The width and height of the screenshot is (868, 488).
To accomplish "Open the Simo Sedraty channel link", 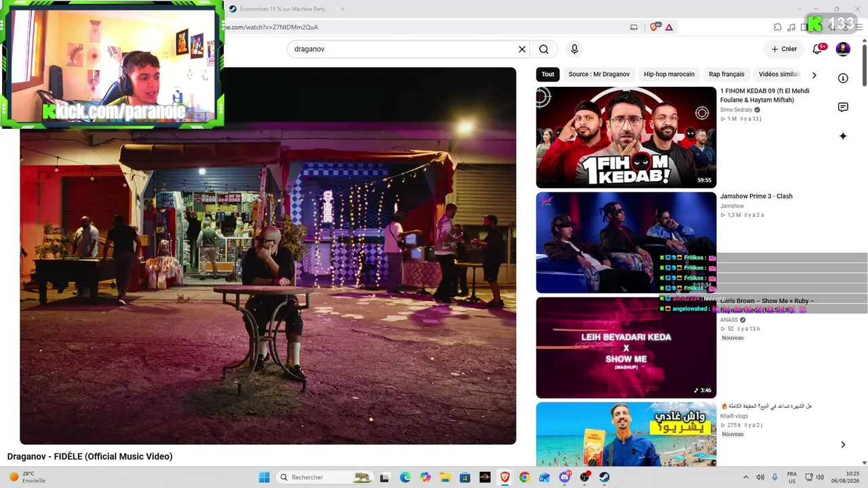I will point(736,110).
